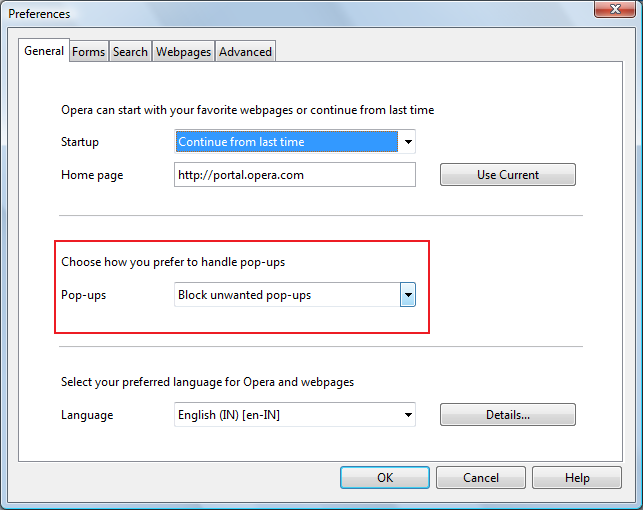Confirm preferences with OK button
This screenshot has height=510, width=643.
385,478
